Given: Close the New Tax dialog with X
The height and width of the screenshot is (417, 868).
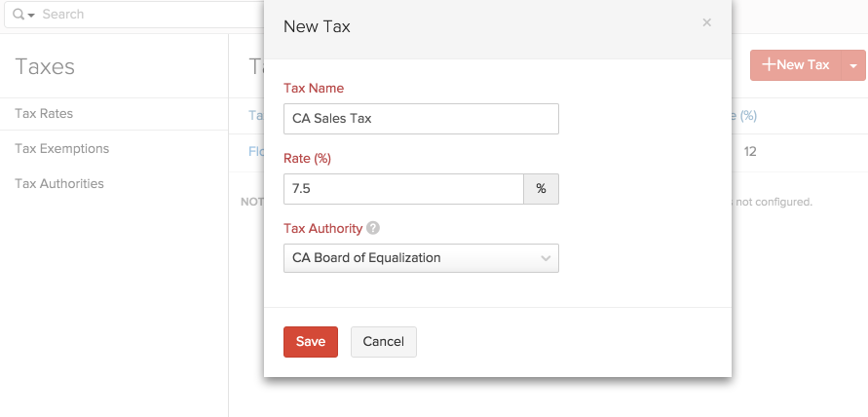Looking at the screenshot, I should coord(707,22).
